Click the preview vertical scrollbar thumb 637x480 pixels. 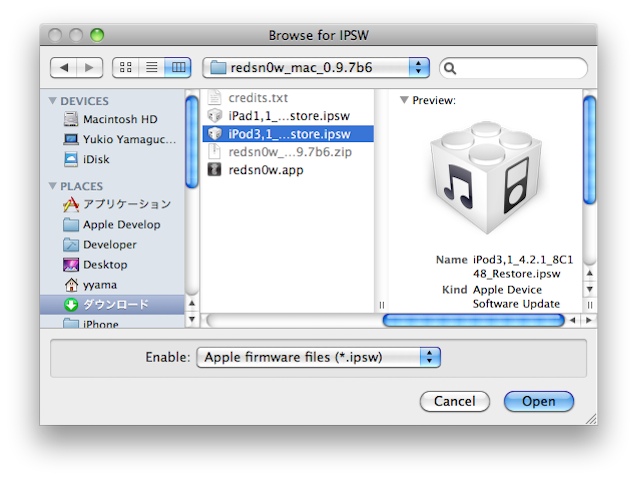[589, 150]
